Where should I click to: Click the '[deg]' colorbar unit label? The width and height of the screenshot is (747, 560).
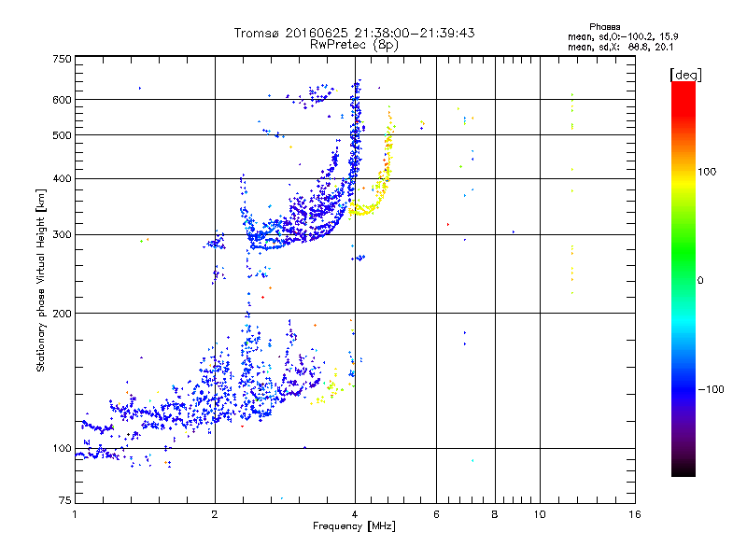click(685, 75)
